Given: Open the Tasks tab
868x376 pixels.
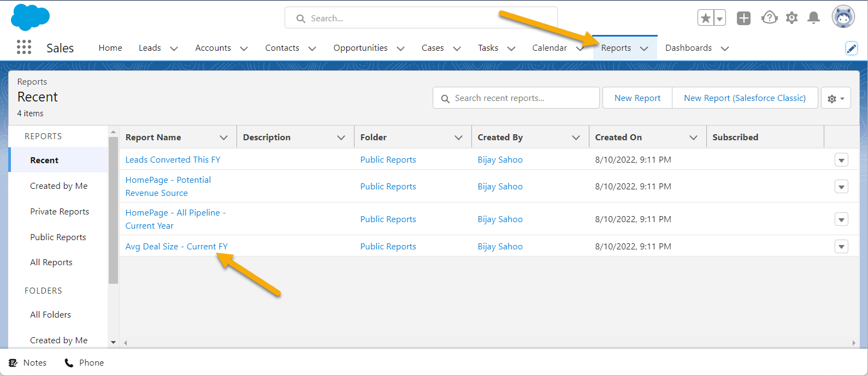Looking at the screenshot, I should (488, 48).
